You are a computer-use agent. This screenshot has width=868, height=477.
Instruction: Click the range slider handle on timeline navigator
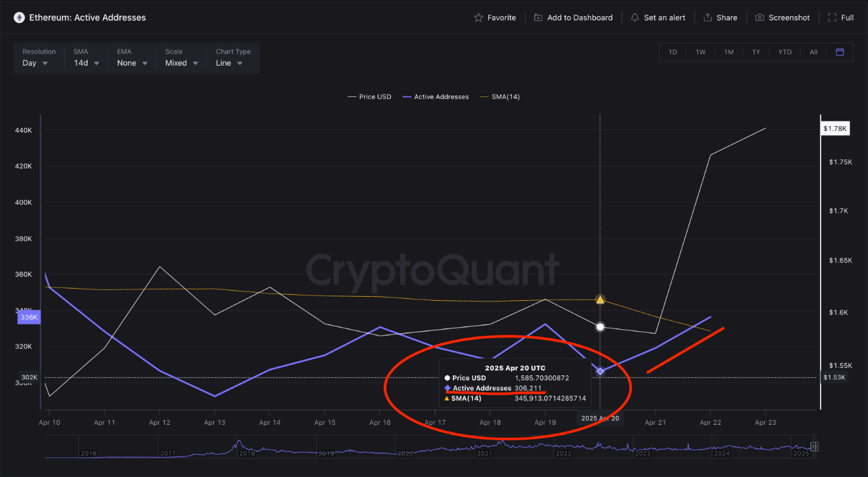pos(814,447)
